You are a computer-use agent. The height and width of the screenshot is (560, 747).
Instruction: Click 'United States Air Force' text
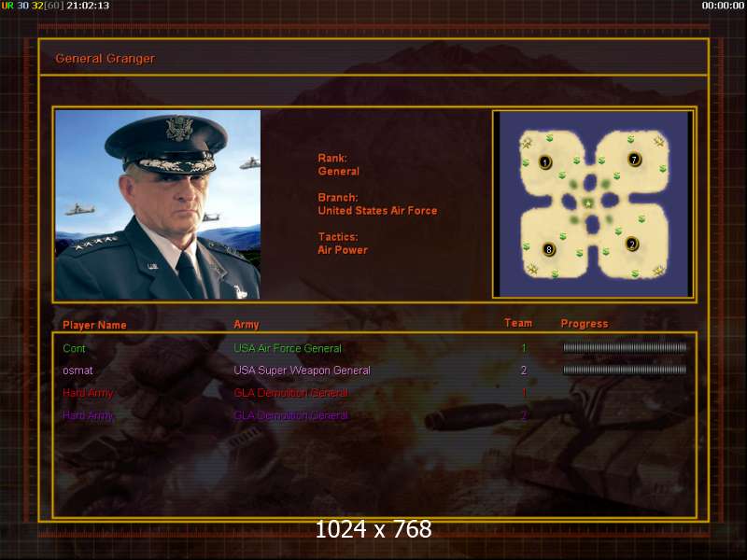[377, 211]
